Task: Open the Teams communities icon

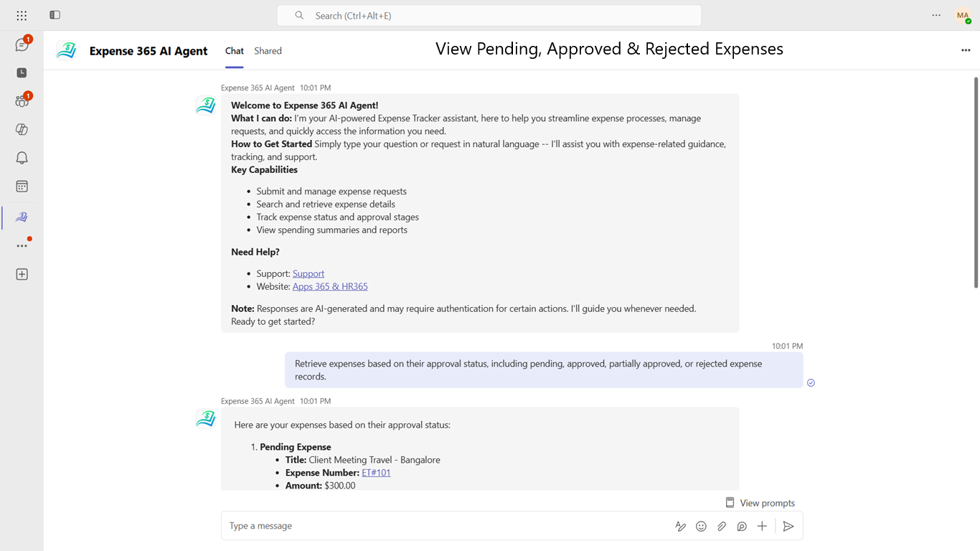Action: [22, 101]
